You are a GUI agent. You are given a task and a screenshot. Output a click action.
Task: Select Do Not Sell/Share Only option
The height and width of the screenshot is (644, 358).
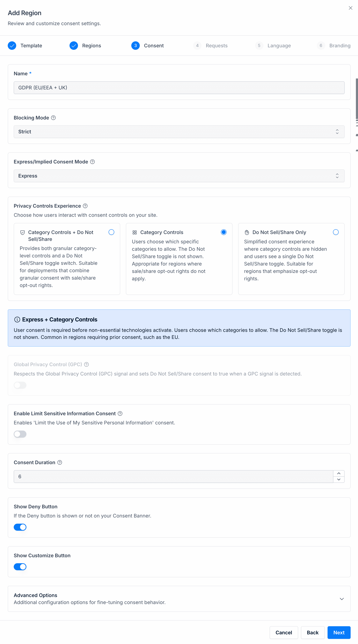(336, 232)
